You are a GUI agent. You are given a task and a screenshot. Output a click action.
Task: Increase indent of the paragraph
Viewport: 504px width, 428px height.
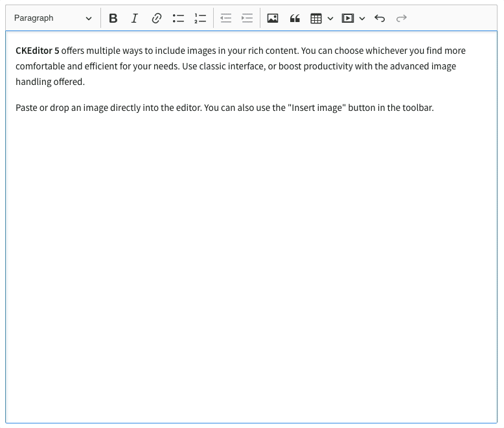pyautogui.click(x=247, y=18)
